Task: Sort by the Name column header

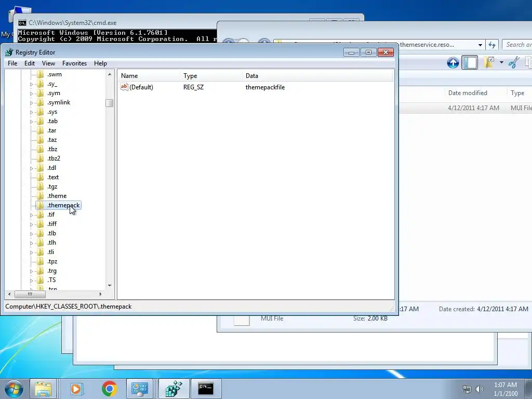Action: [x=149, y=76]
